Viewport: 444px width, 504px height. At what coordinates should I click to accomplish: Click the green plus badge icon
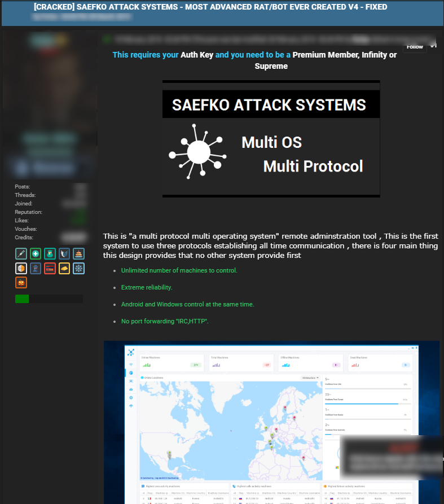36,254
